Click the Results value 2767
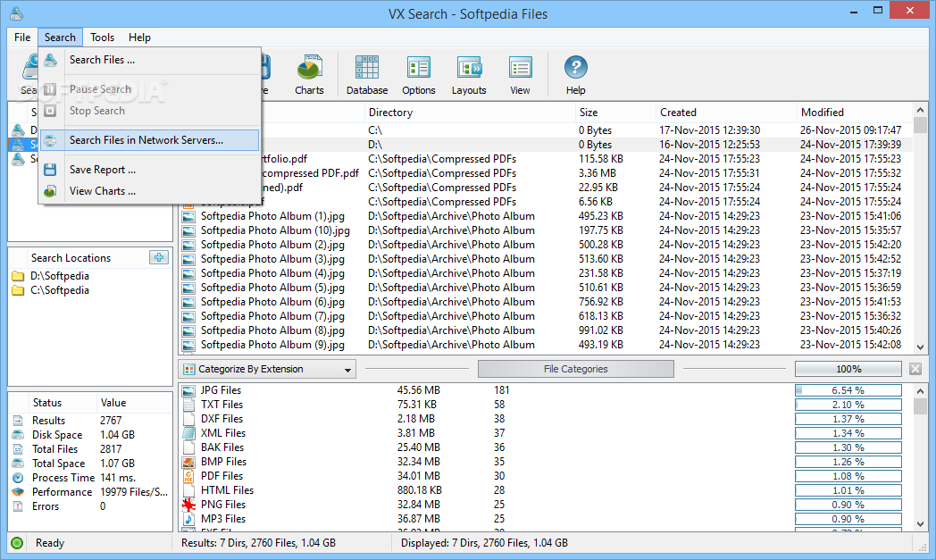Screen dimensions: 936x560 tap(111, 421)
